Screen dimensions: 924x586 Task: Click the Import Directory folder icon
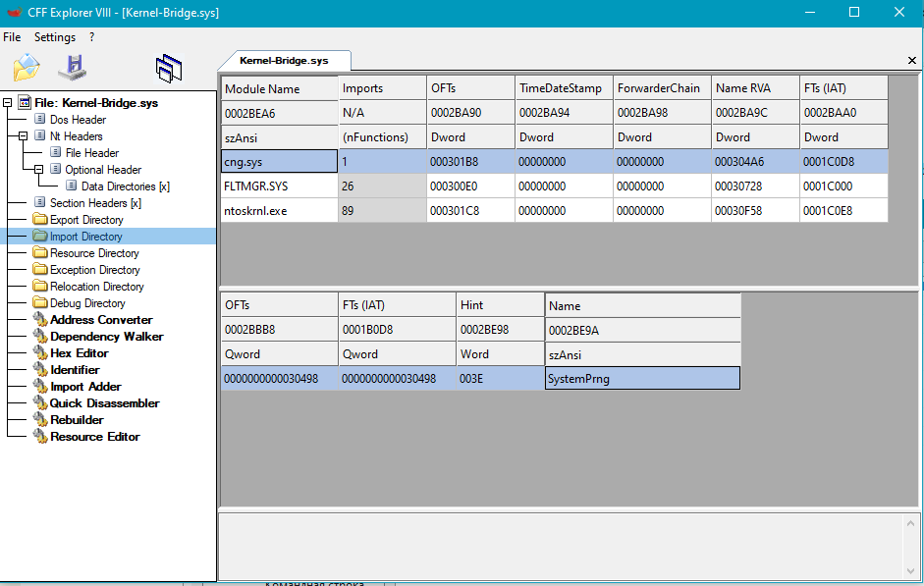40,237
